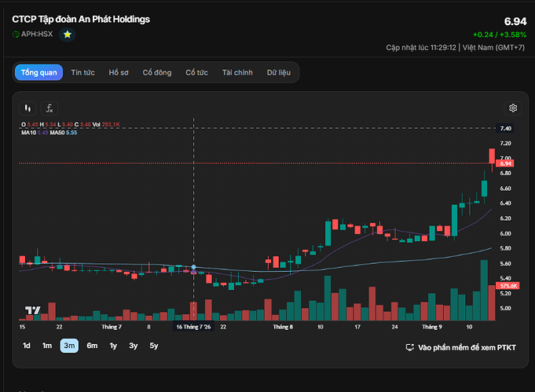535x392 pixels.
Task: Click the +0.24 / +3.58% change value
Action: click(x=500, y=35)
